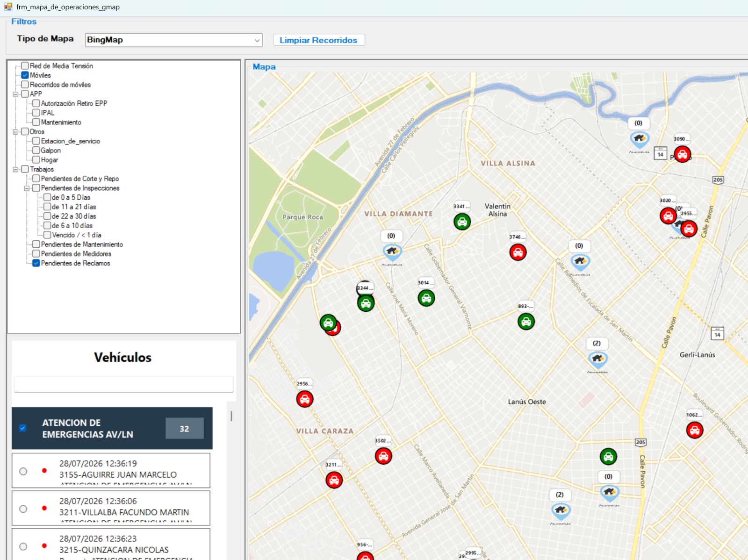Select the green vehicle marker labeled 3014
Image resolution: width=748 pixels, height=560 pixels.
pyautogui.click(x=426, y=298)
